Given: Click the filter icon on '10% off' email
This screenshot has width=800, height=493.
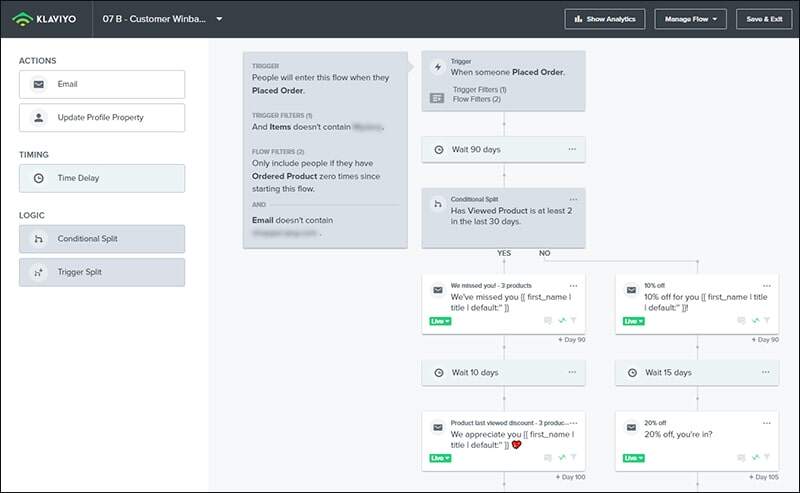Looking at the screenshot, I should click(769, 321).
